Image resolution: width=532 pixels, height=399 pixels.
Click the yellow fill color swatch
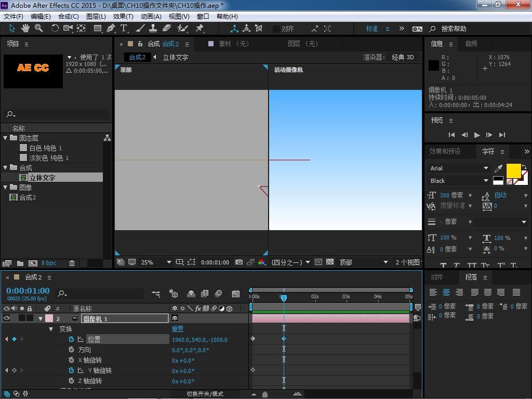click(513, 170)
